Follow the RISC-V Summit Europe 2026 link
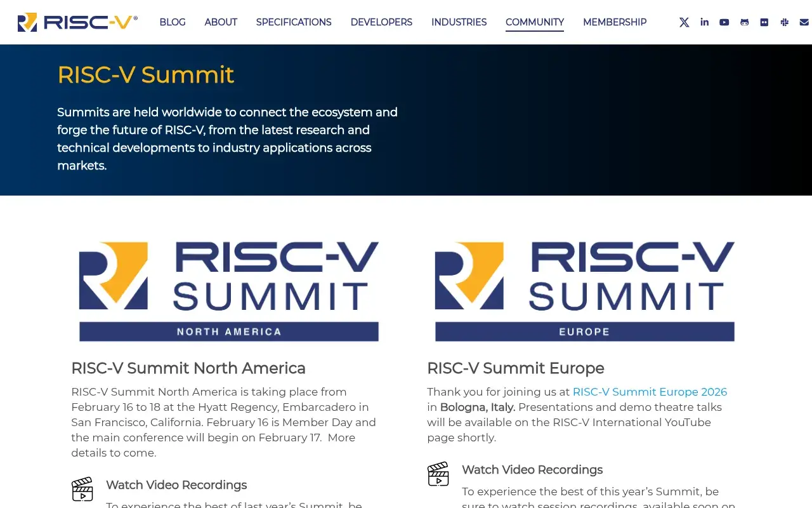The height and width of the screenshot is (508, 812). [650, 392]
